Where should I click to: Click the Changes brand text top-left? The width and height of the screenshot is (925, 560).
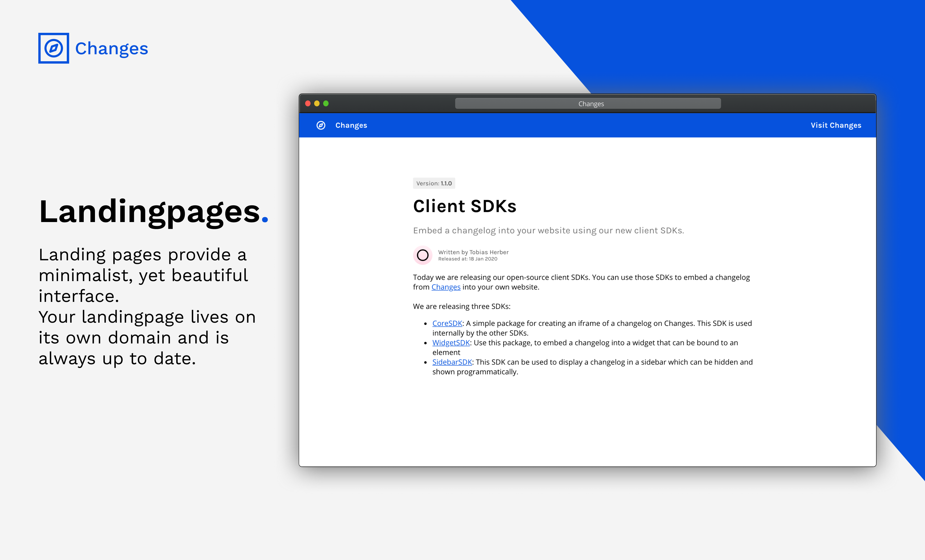[x=111, y=48]
